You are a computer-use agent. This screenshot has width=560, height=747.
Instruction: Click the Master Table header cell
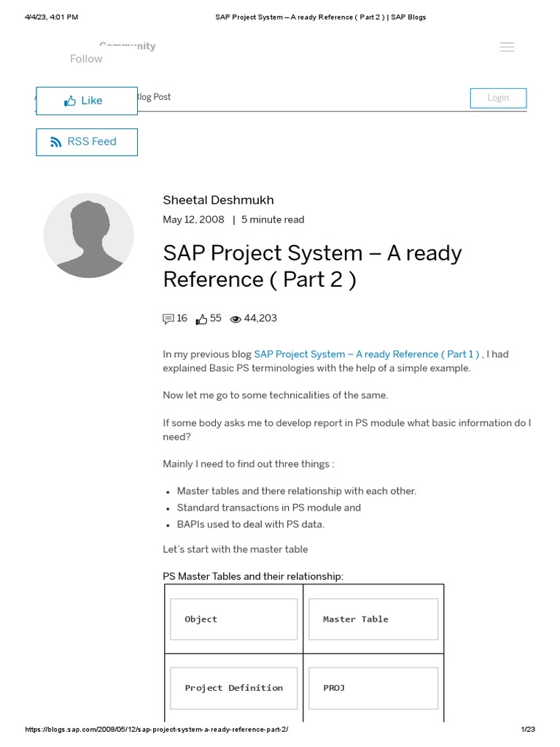pos(373,619)
